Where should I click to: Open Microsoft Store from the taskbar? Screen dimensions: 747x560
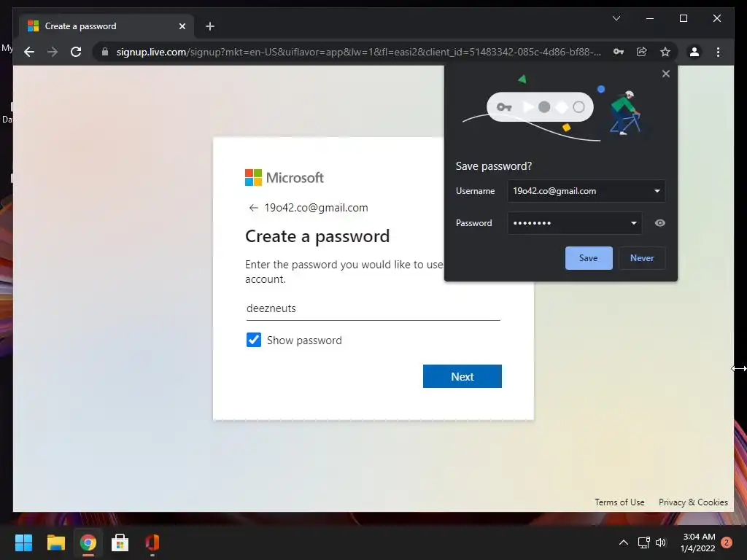pyautogui.click(x=120, y=542)
